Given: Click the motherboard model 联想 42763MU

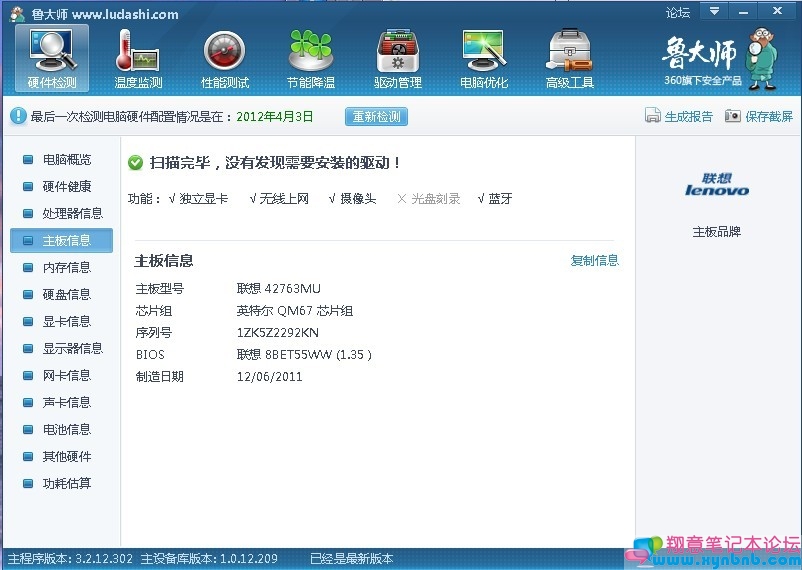Looking at the screenshot, I should [x=279, y=289].
